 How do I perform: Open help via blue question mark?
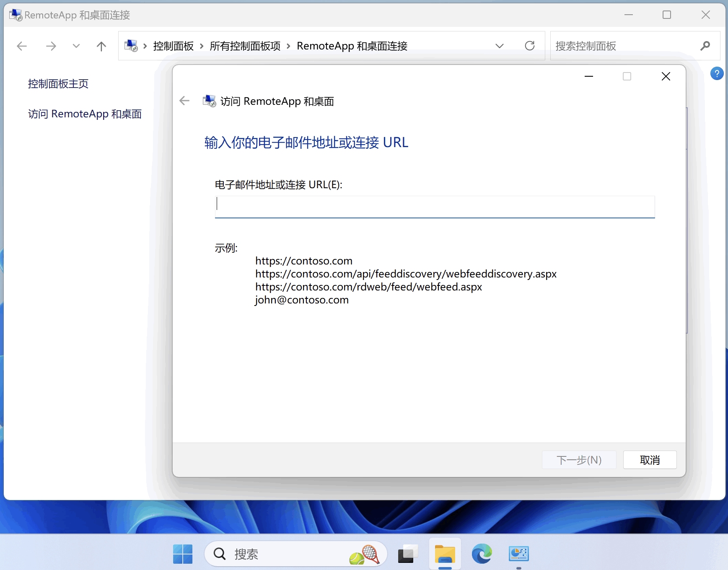717,74
